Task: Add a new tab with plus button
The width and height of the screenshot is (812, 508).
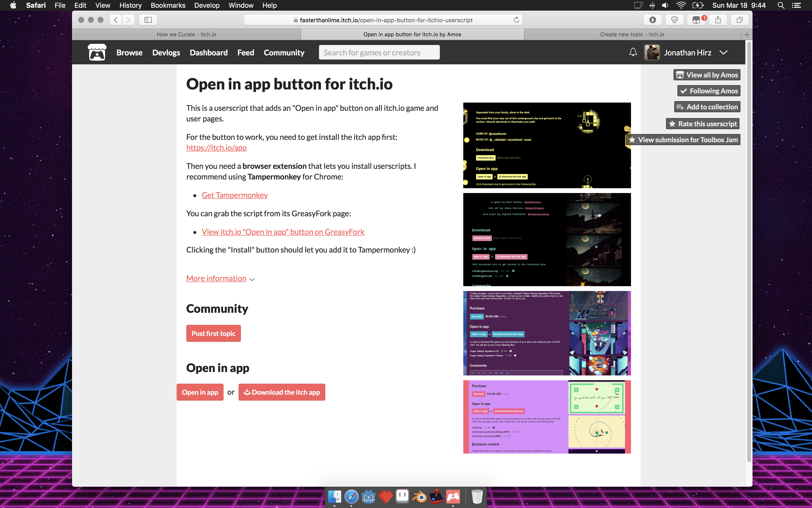Action: 747,34
